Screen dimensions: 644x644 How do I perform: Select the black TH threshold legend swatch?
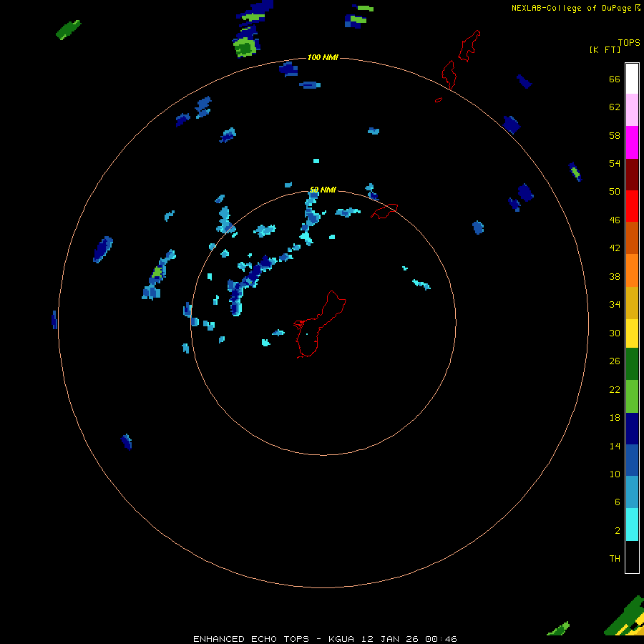click(x=632, y=557)
